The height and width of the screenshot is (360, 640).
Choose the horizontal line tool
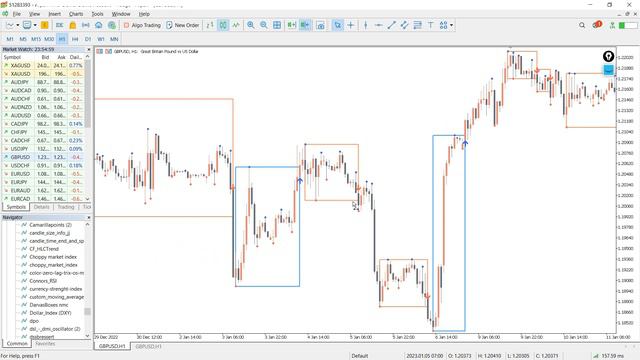378,25
